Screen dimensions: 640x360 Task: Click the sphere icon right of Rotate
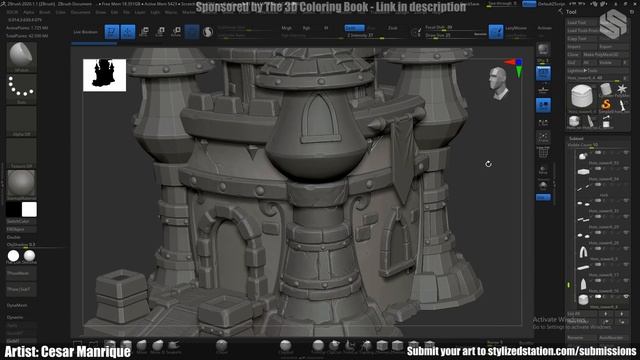point(208,32)
